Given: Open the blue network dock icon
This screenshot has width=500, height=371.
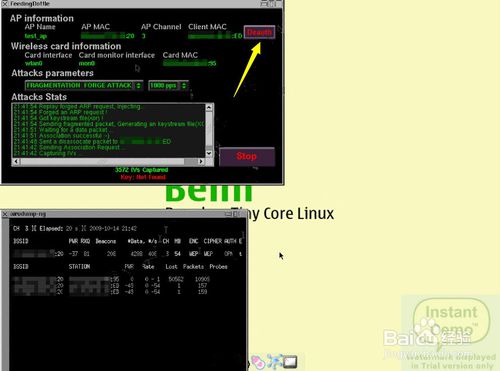Looking at the screenshot, I should point(274,362).
